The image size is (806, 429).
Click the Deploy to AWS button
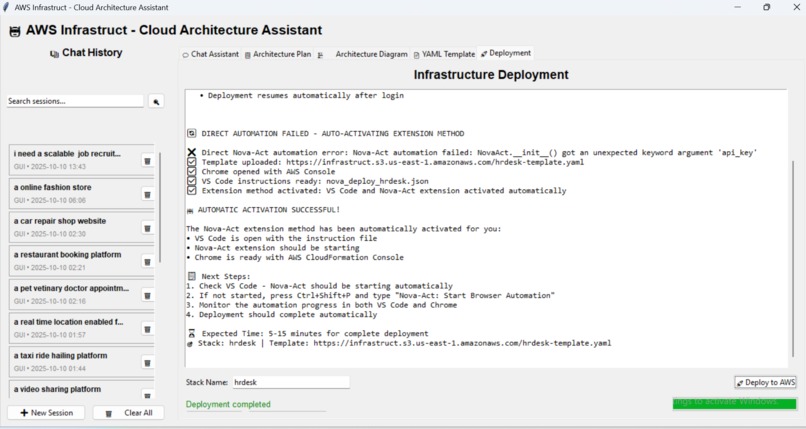point(765,382)
